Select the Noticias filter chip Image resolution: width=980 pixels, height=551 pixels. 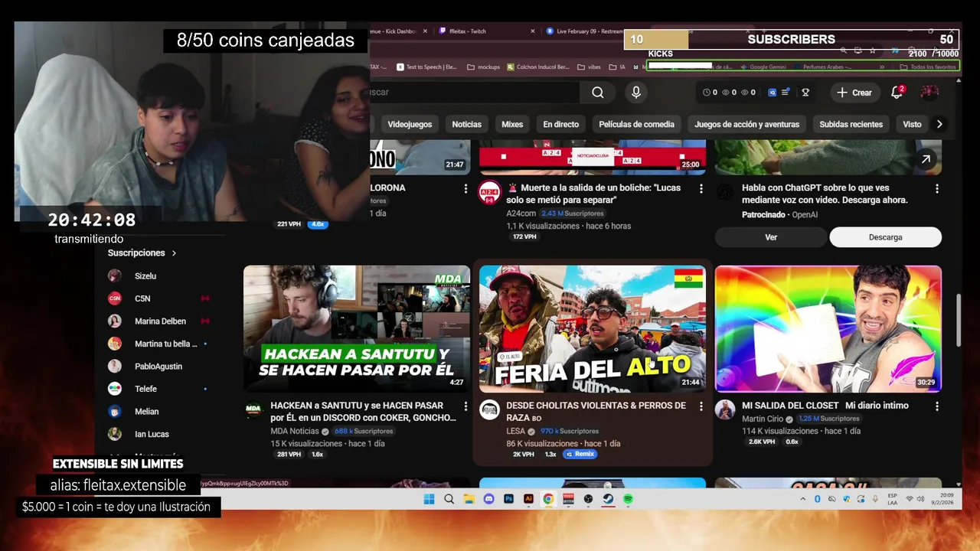coord(467,124)
